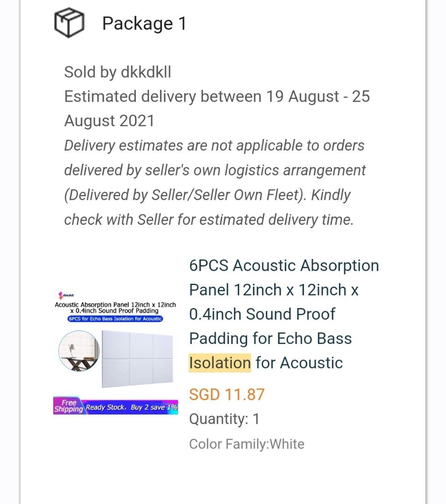Click the package box icon
The image size is (446, 504).
click(69, 23)
